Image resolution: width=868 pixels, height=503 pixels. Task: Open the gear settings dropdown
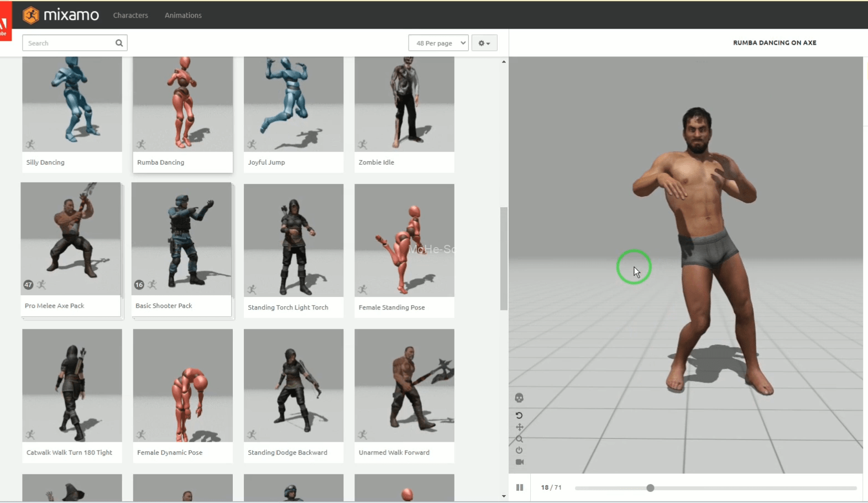pyautogui.click(x=484, y=43)
